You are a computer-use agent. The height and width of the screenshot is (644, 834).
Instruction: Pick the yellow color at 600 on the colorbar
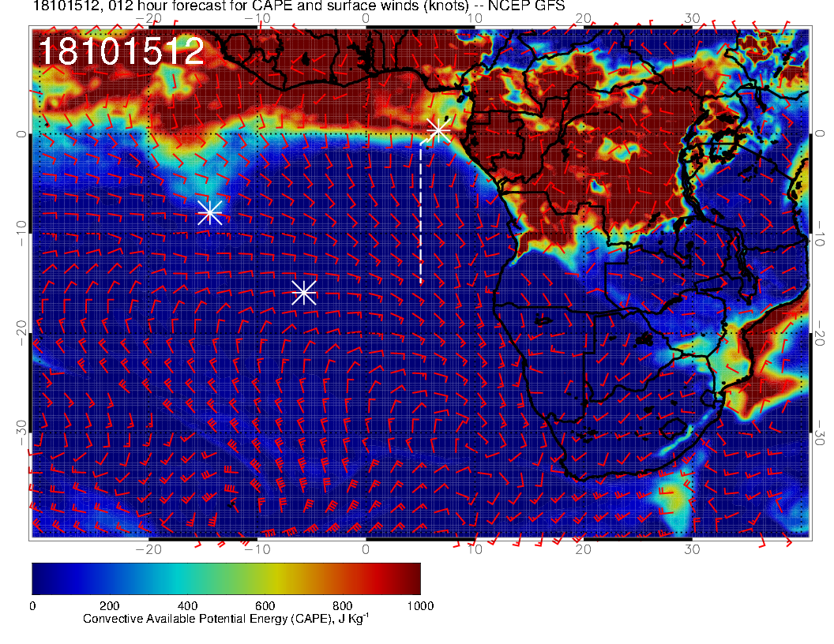265,578
